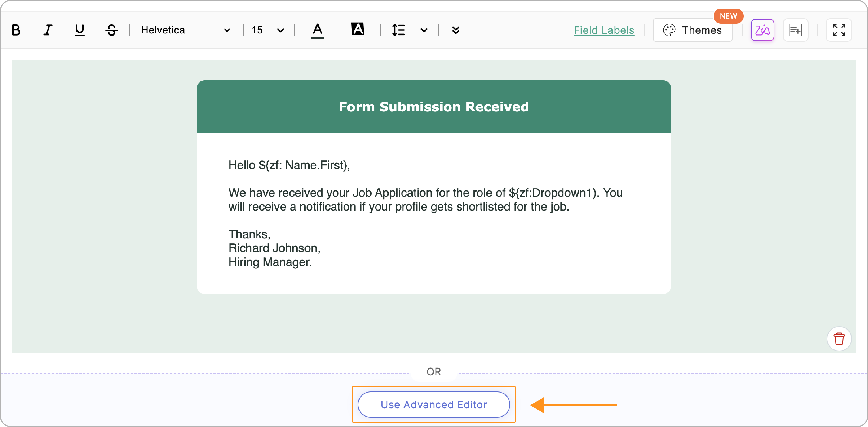Click the Thanks, line
868x427 pixels.
249,234
